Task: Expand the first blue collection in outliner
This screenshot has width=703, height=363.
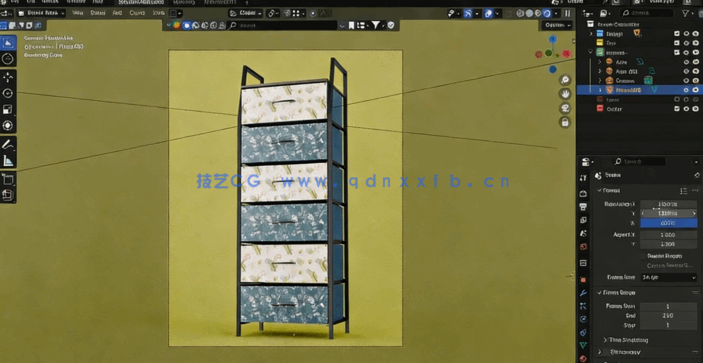Action: [x=591, y=34]
